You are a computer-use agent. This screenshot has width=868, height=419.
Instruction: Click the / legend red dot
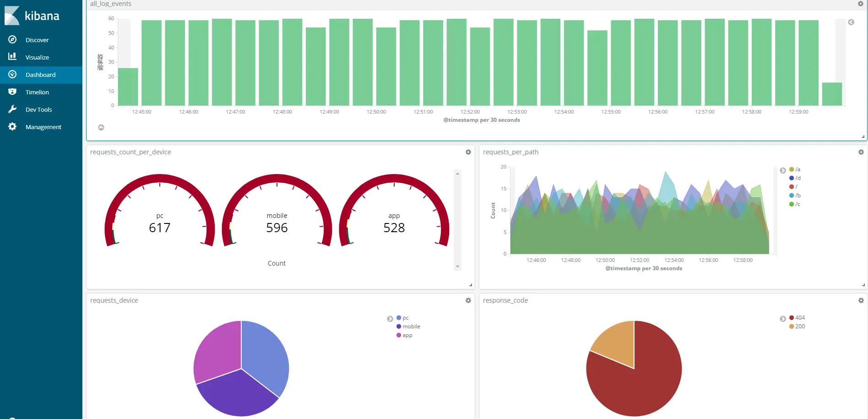click(x=792, y=187)
